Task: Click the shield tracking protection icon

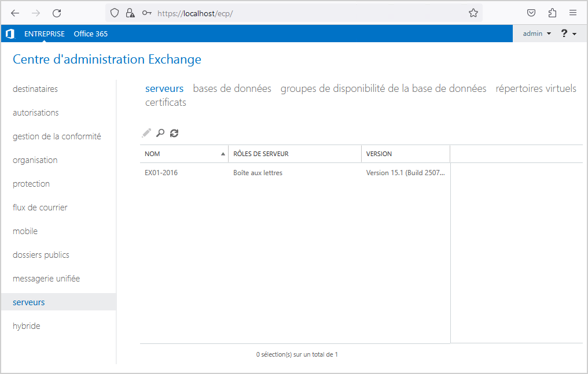Action: pyautogui.click(x=115, y=13)
